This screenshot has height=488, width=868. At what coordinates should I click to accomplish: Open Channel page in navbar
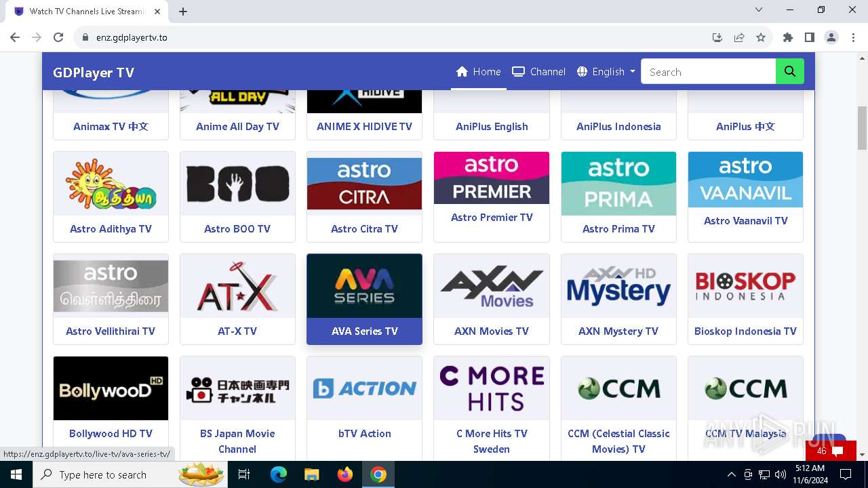538,71
